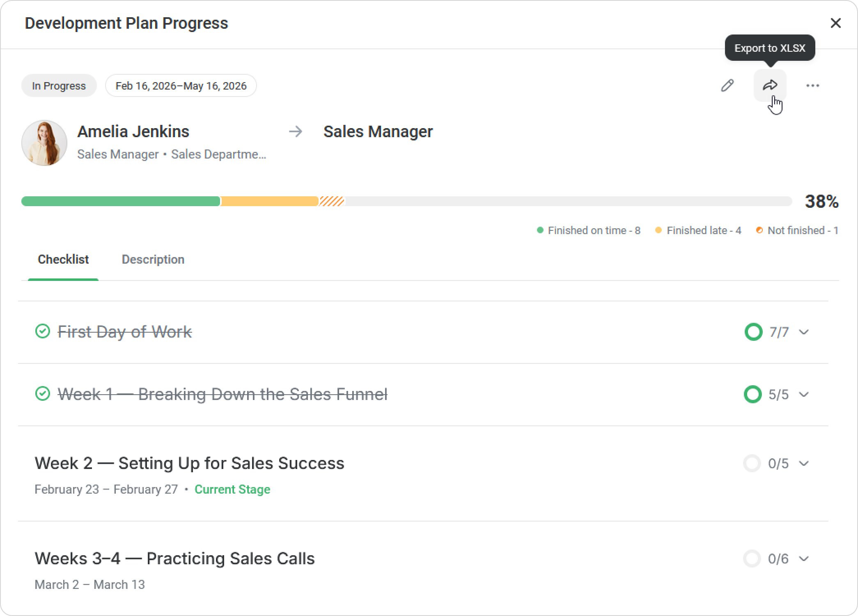Expand Week 2 Setting Up for Sales Success
This screenshot has width=858, height=616.
804,463
